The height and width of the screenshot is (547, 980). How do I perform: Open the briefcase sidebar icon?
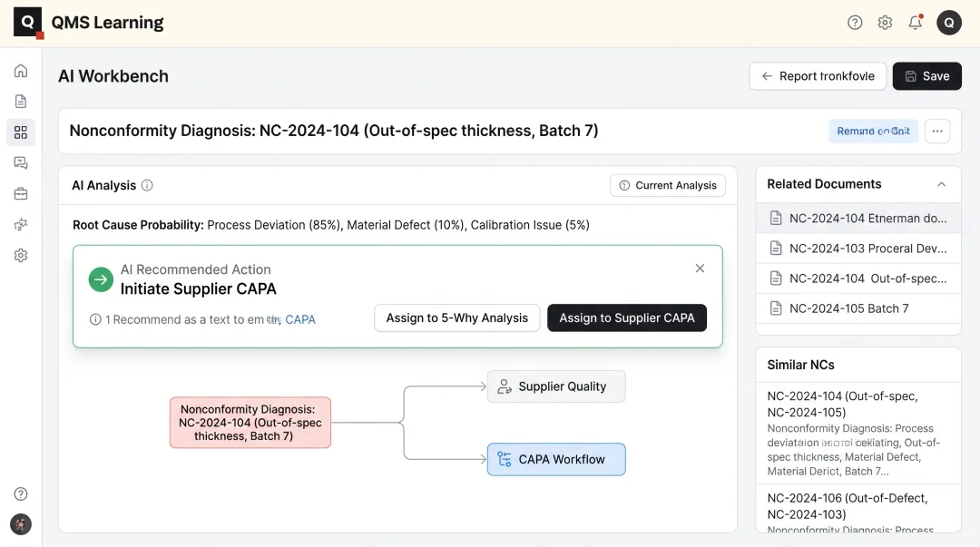21,194
